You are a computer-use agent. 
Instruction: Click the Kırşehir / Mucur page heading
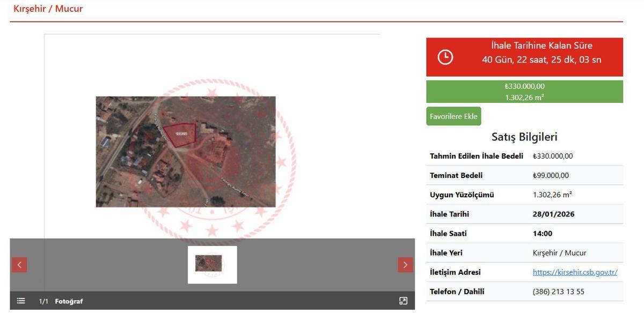tap(48, 9)
